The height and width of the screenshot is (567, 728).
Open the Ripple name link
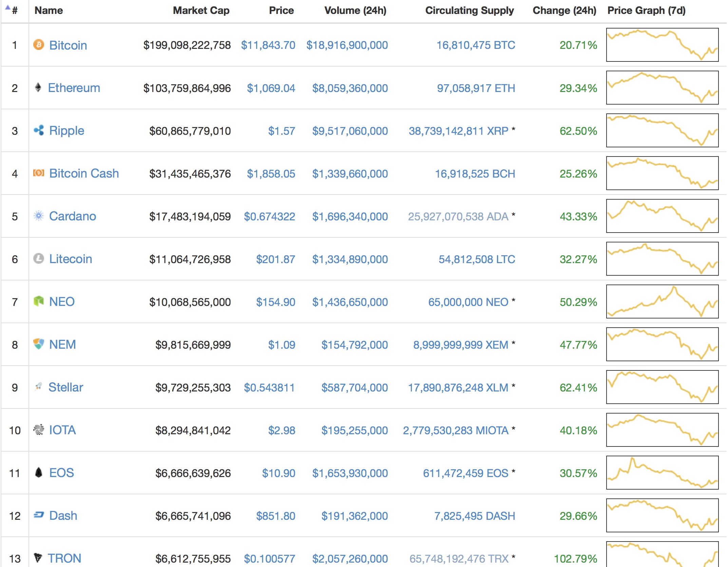(66, 131)
